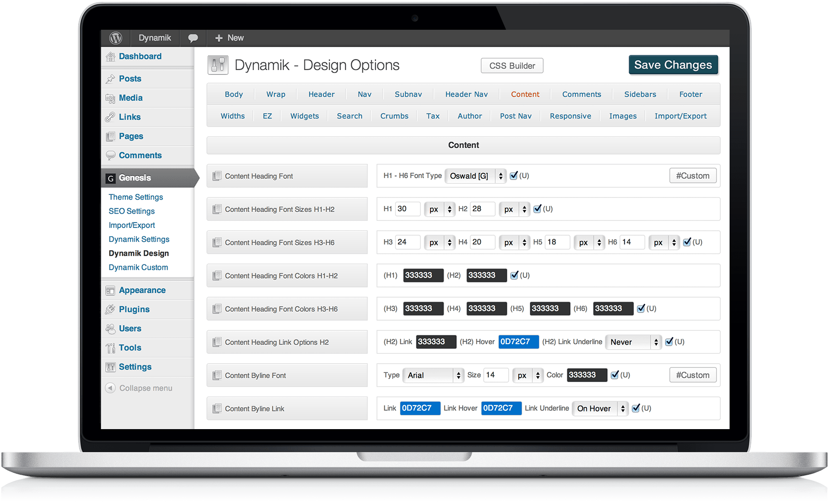
Task: Click #Custom button in Content Heading Font row
Action: (x=693, y=176)
